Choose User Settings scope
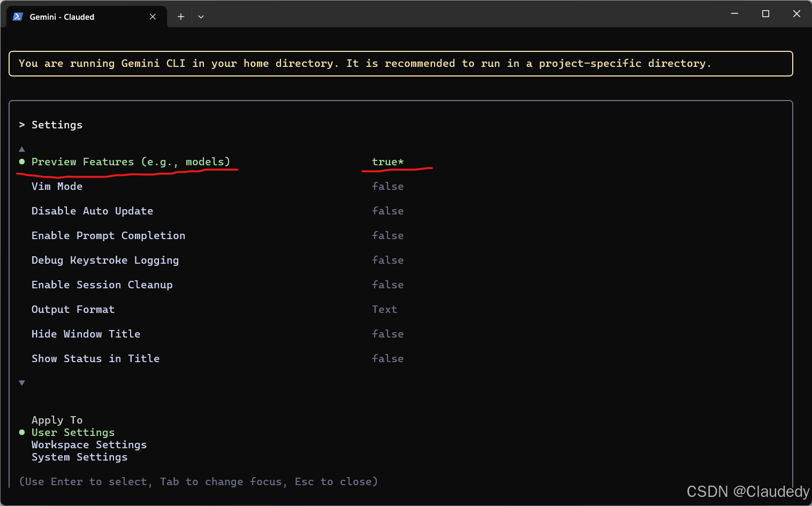The image size is (812, 506). pos(73,432)
